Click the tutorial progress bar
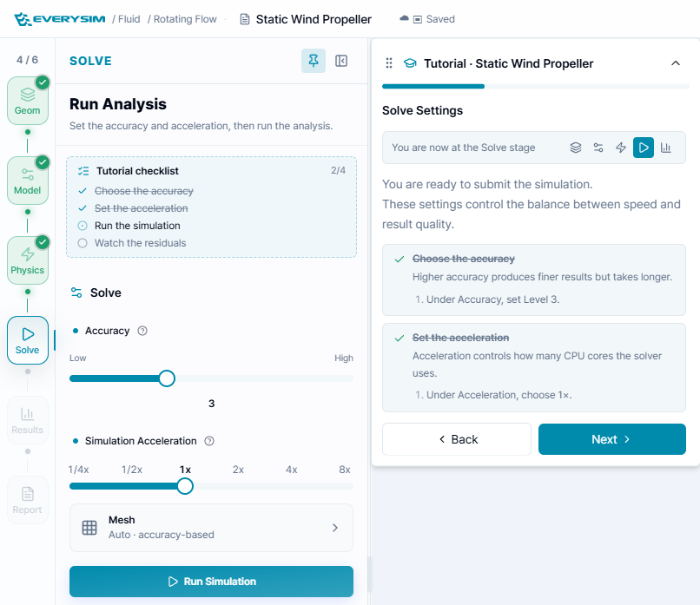The width and height of the screenshot is (700, 605). click(535, 87)
